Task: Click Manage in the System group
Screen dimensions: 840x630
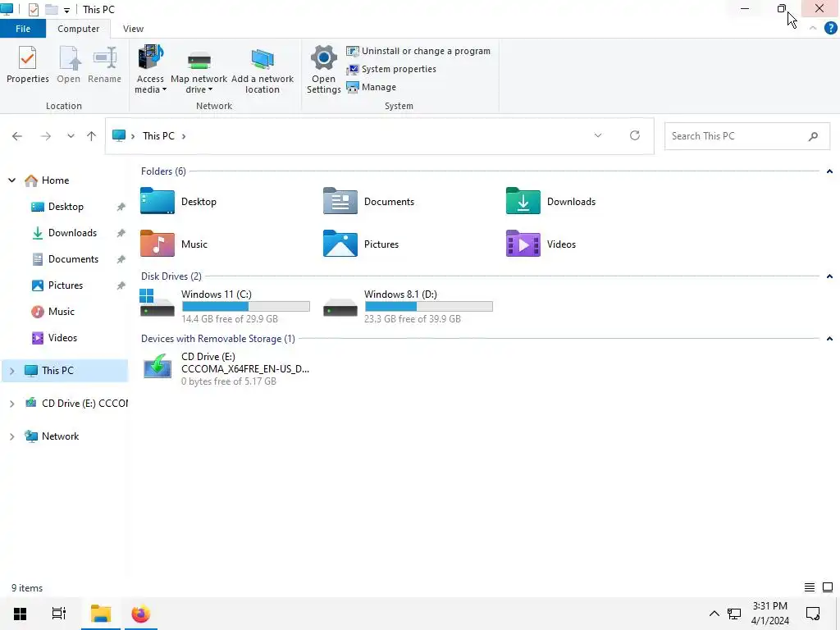Action: (x=372, y=87)
